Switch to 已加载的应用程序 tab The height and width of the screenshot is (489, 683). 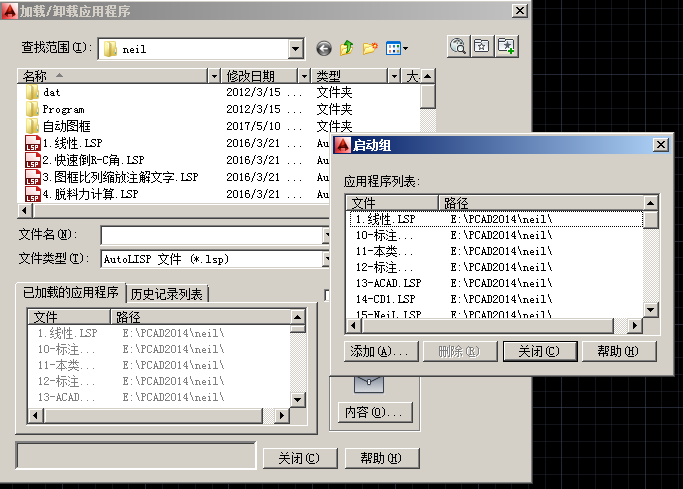click(71, 293)
